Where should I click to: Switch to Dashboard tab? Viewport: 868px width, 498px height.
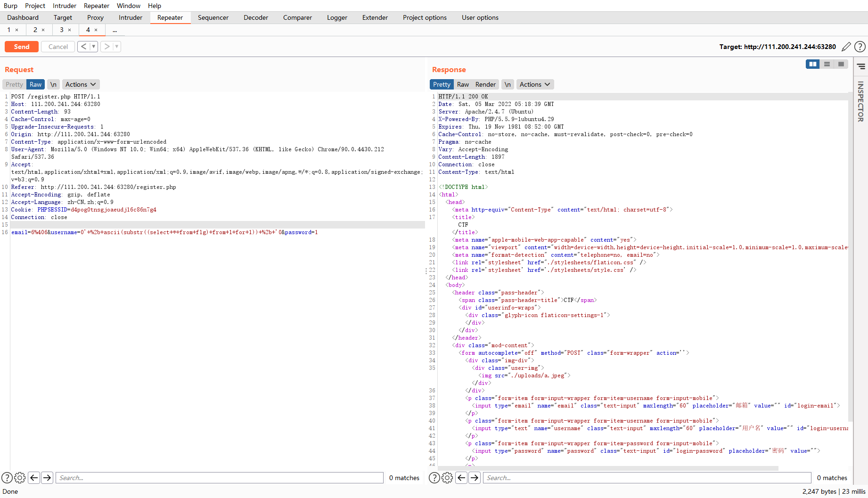(x=23, y=17)
